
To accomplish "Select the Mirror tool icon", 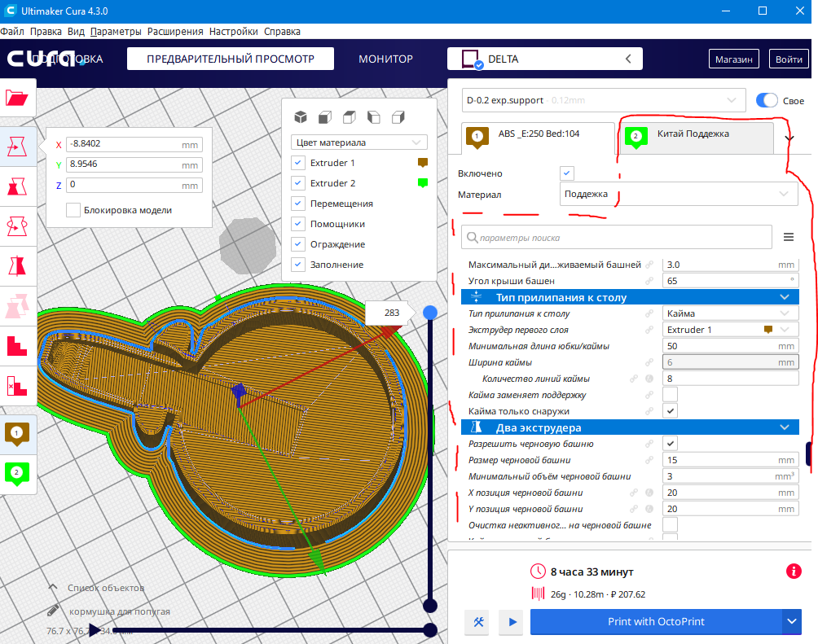I will pos(16,266).
